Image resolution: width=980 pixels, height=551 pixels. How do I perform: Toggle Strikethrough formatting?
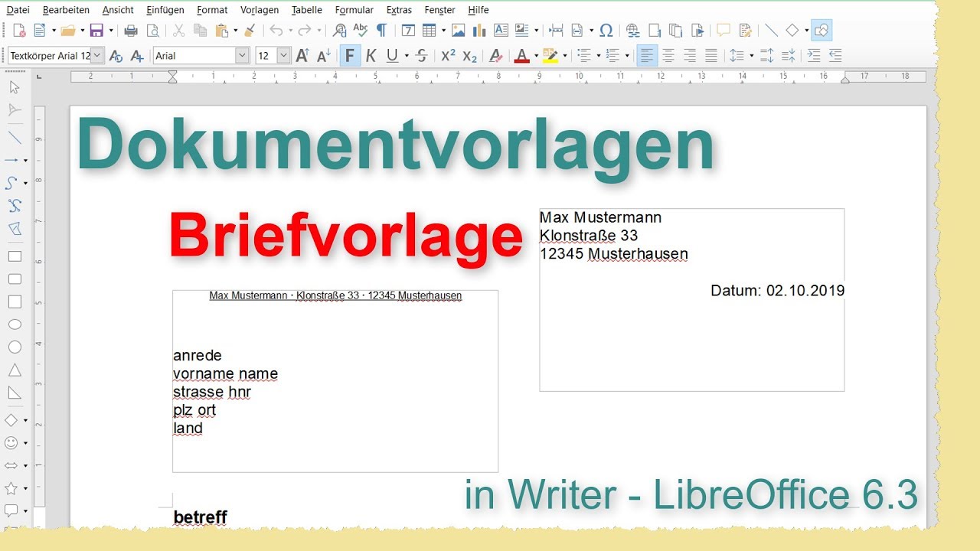click(x=421, y=56)
